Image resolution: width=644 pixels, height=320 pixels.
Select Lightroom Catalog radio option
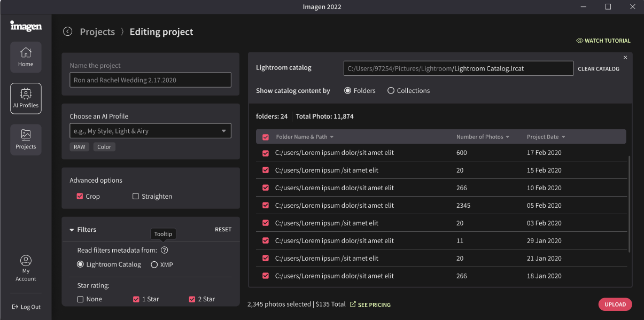[x=80, y=264]
